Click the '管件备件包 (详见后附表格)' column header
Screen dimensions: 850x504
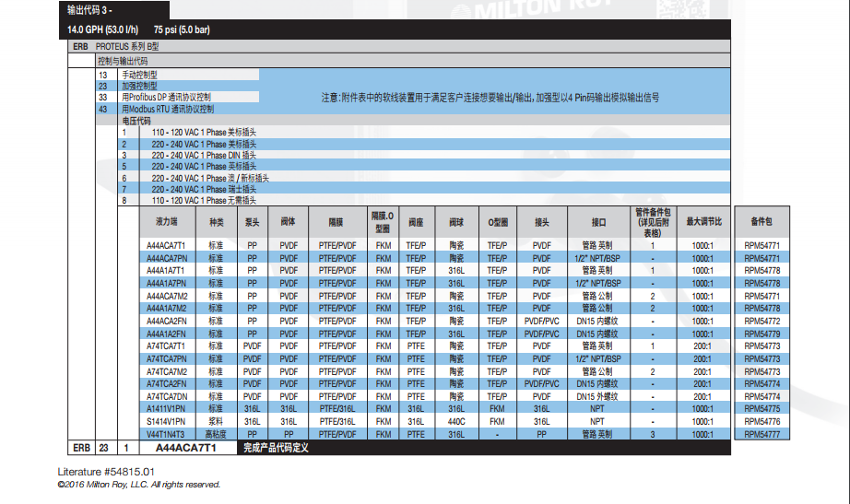point(653,222)
